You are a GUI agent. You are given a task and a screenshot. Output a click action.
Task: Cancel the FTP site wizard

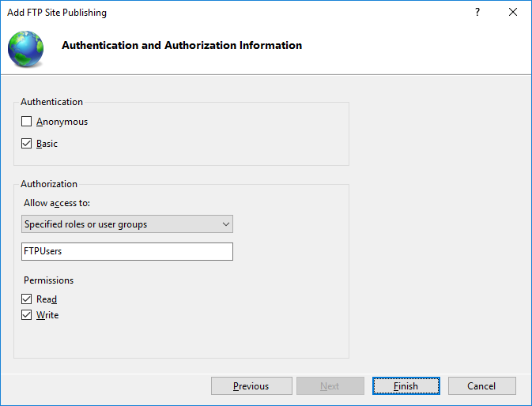[481, 386]
